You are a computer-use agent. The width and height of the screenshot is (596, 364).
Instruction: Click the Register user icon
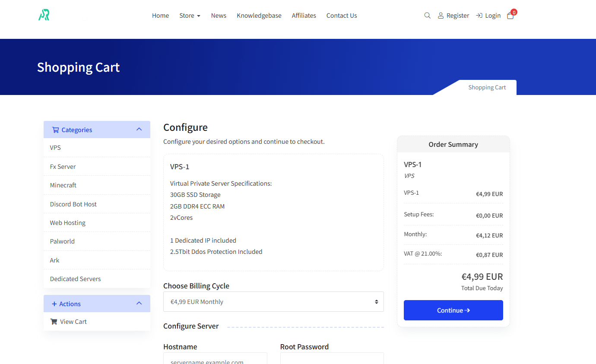coord(441,16)
